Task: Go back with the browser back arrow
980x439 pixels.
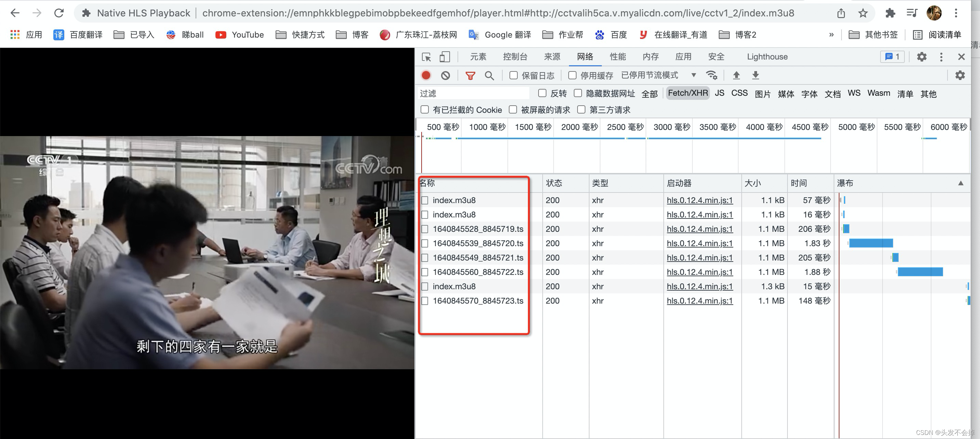Action: [x=15, y=13]
